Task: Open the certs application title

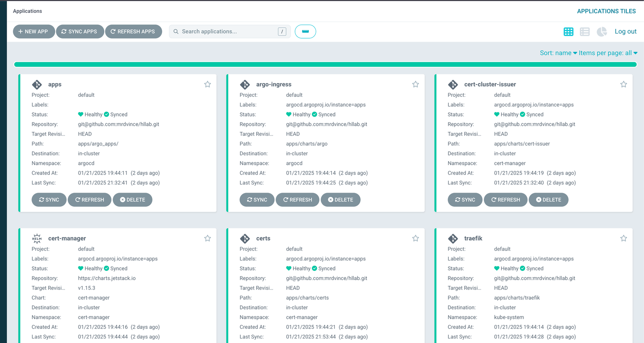Action: 263,238
